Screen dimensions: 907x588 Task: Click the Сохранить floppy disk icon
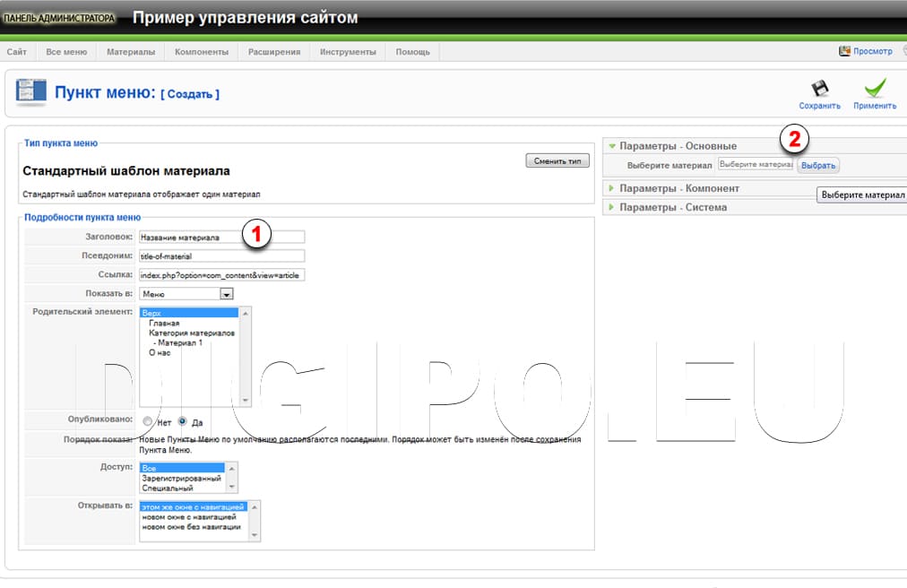819,89
